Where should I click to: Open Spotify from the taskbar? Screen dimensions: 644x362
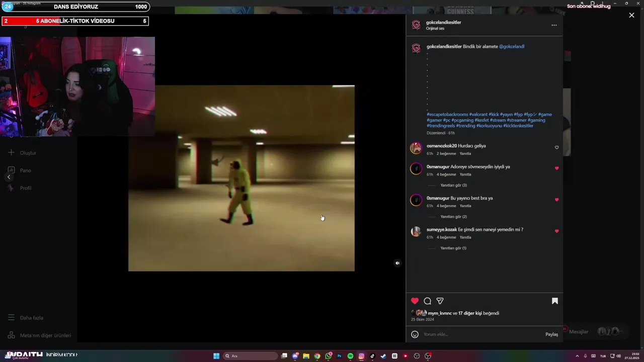tap(350, 356)
